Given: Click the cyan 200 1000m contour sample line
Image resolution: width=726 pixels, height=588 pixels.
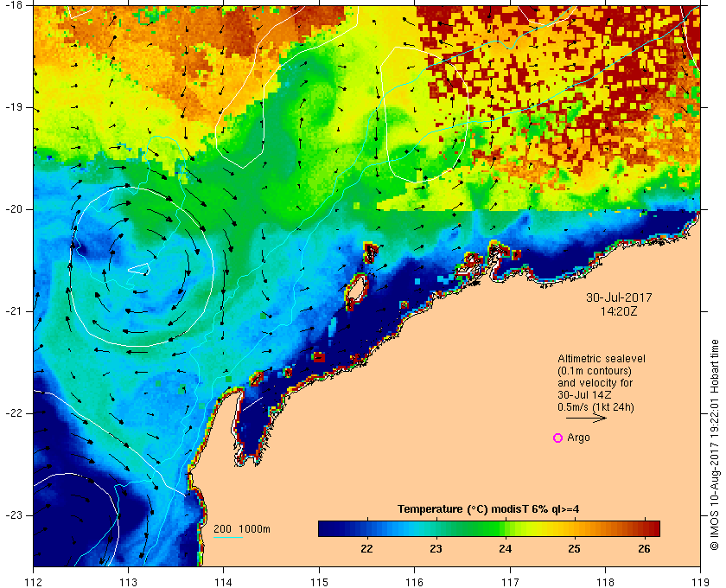Looking at the screenshot, I should coord(228,538).
